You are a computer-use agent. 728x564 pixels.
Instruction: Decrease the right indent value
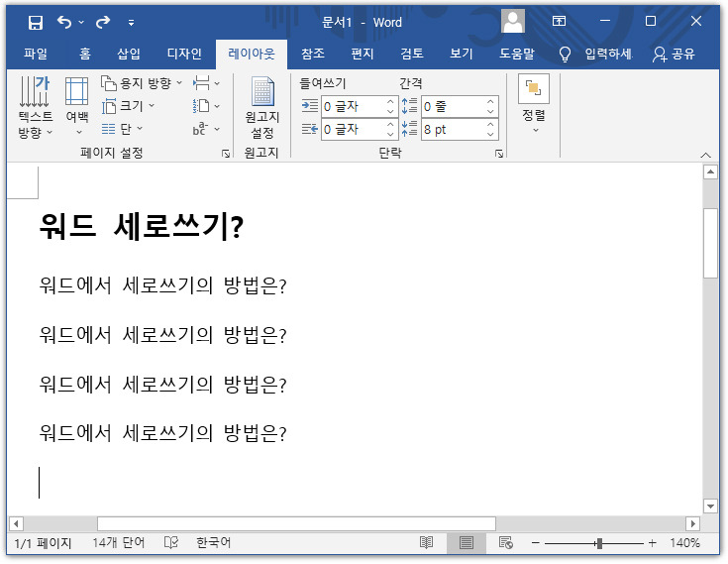pyautogui.click(x=390, y=134)
